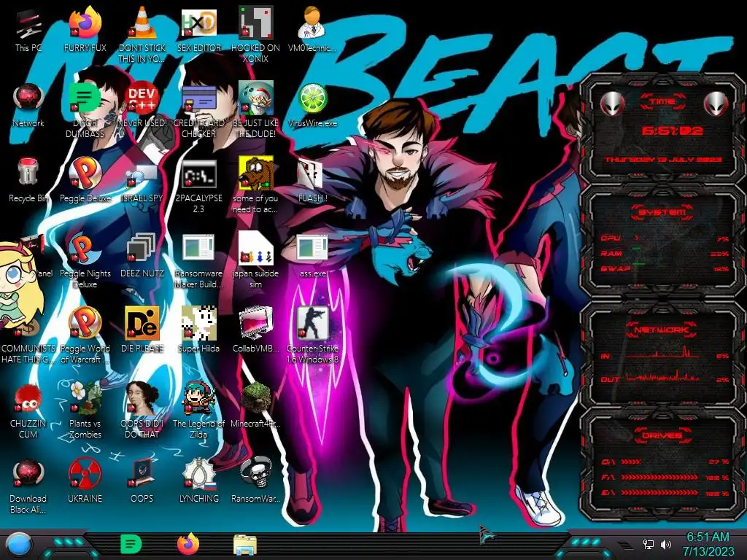Click the CPU usage row in SYSTEM widget

(665, 238)
